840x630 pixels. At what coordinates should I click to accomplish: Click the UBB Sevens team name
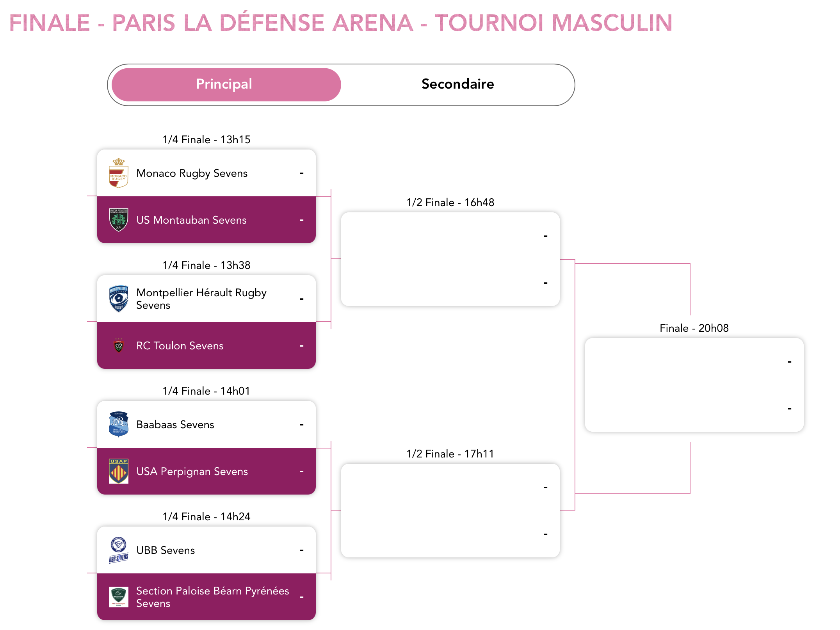click(166, 550)
